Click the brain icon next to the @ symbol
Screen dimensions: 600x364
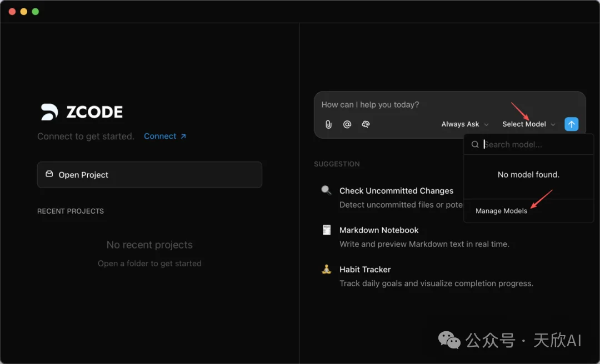pos(366,124)
